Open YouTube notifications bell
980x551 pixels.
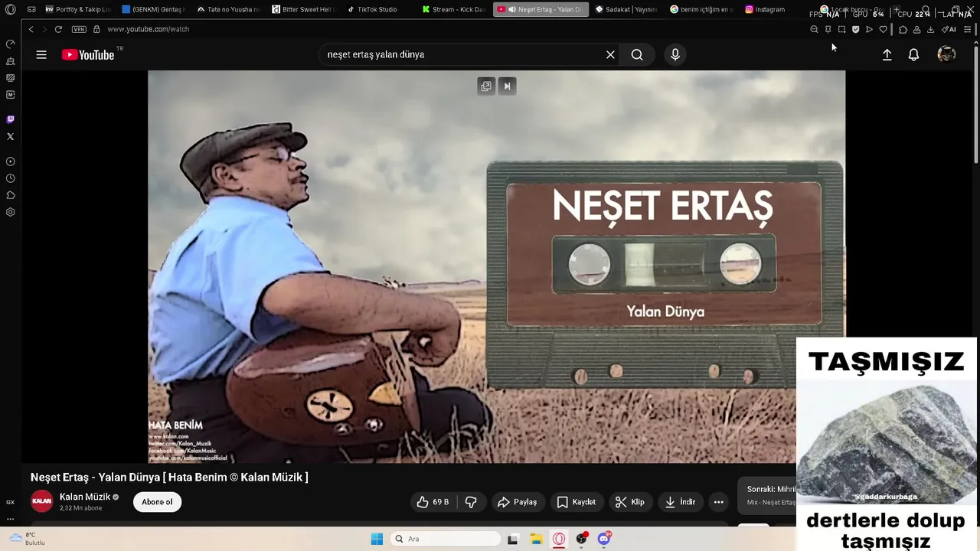913,54
